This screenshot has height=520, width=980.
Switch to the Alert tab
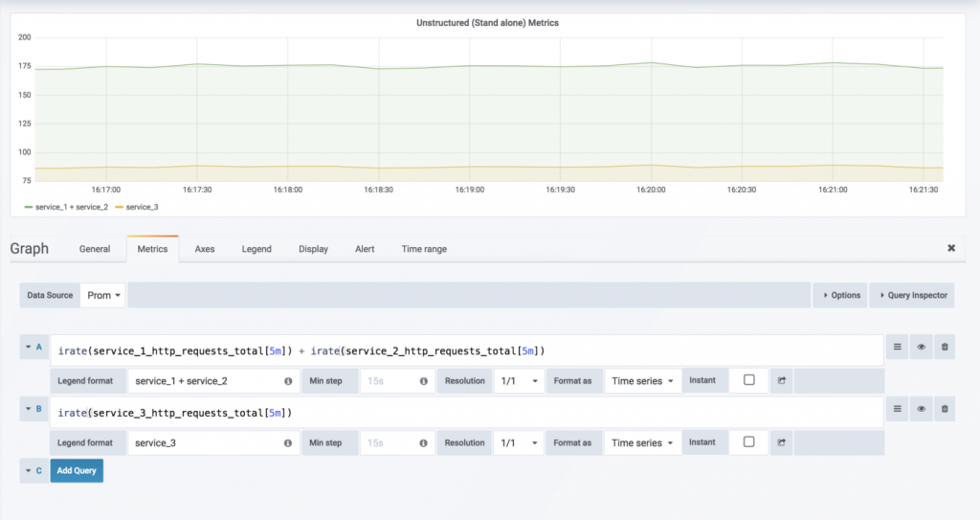[365, 249]
